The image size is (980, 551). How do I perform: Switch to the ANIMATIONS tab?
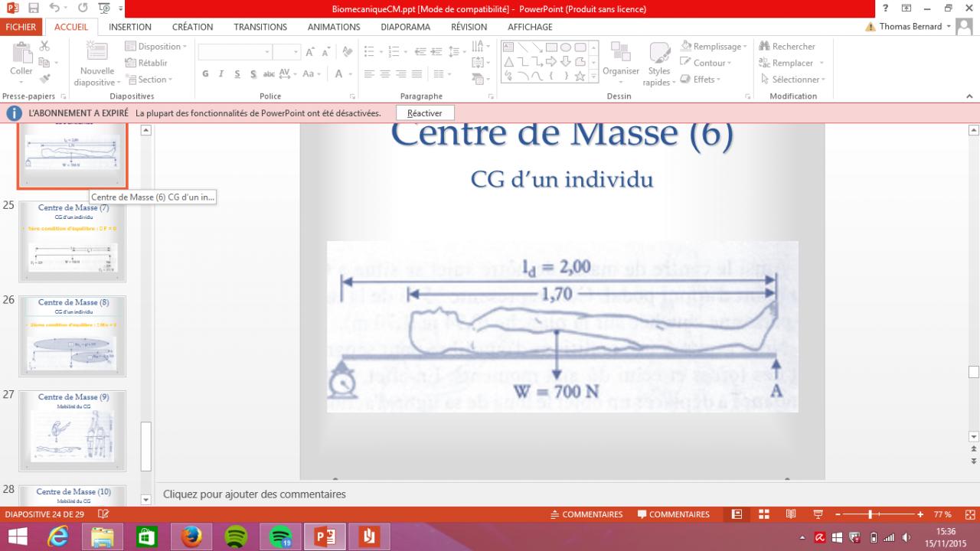[x=334, y=27]
